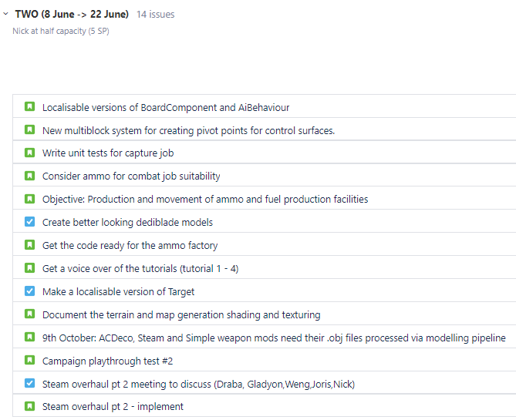The width and height of the screenshot is (516, 420).
Task: Click story icon for Objective: Production issue
Action: (29, 199)
